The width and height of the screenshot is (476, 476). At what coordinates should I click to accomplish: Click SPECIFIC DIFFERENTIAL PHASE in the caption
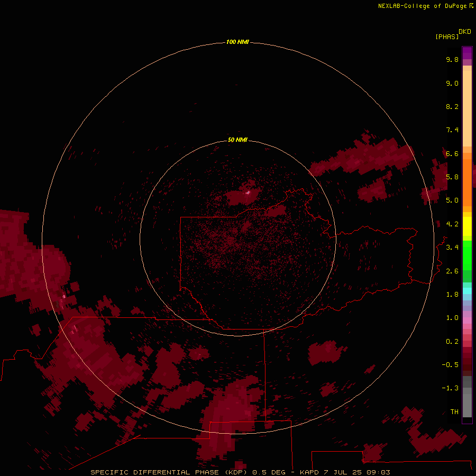tap(154, 472)
